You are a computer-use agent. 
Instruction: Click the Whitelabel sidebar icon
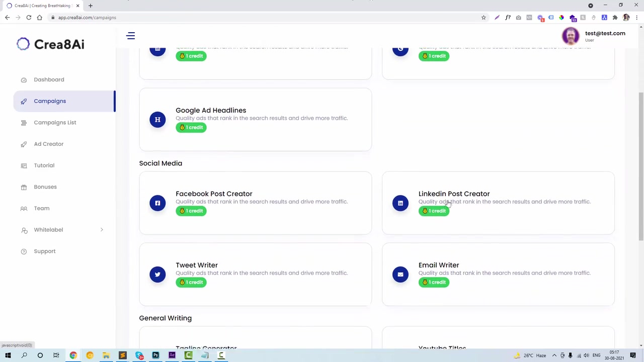point(24,230)
